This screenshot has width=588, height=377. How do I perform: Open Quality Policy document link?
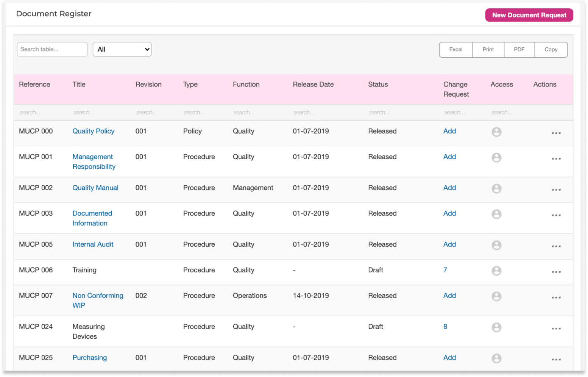pos(93,131)
